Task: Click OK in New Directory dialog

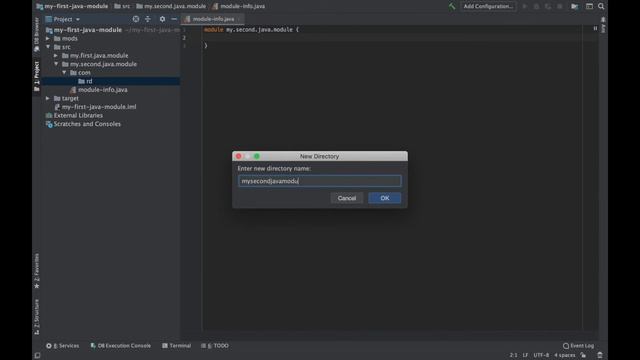Action: (384, 198)
